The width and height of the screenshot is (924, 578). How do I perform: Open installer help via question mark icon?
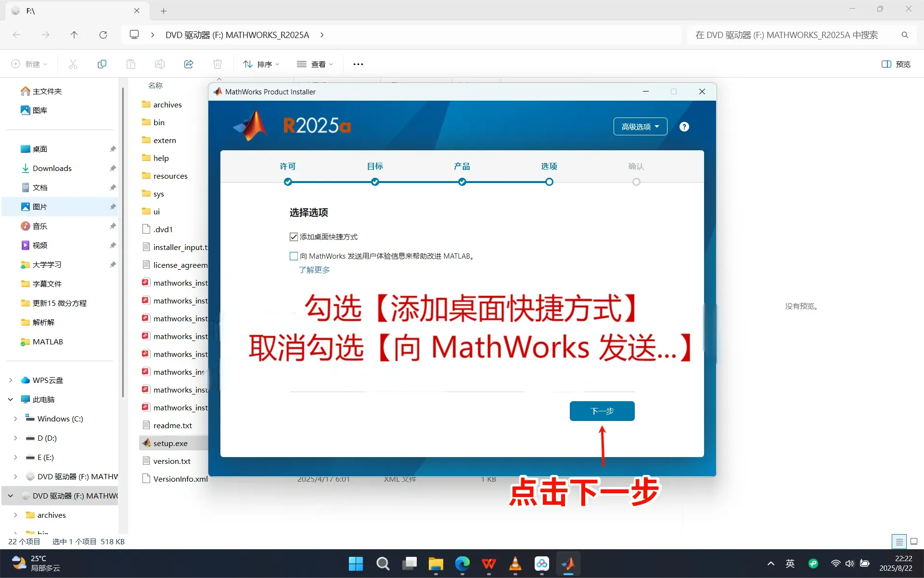[684, 126]
